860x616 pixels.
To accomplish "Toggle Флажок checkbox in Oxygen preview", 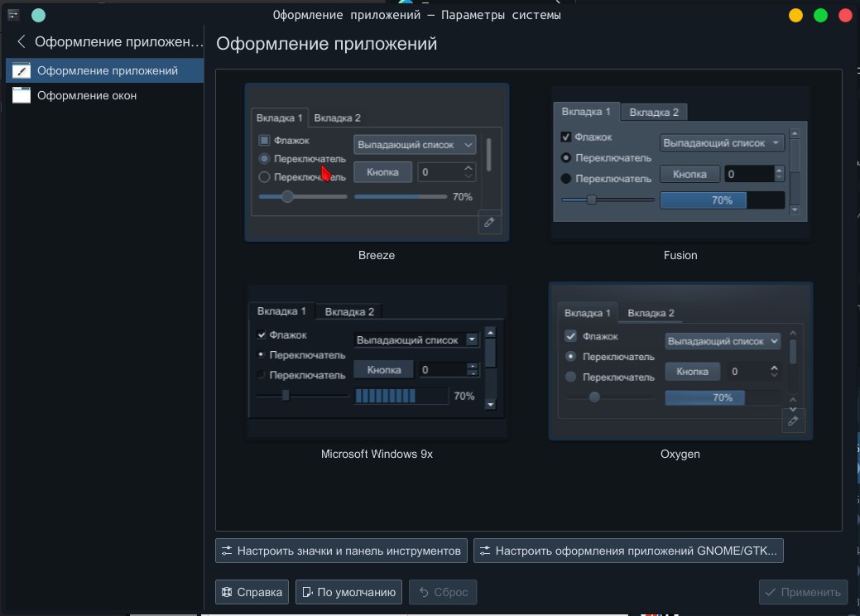I will coord(571,336).
